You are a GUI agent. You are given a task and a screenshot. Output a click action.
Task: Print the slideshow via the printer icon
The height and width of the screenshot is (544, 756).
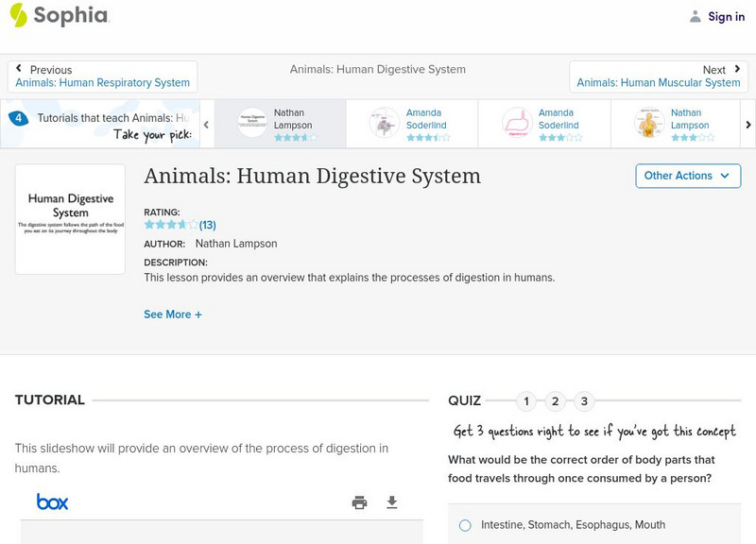pos(359,502)
